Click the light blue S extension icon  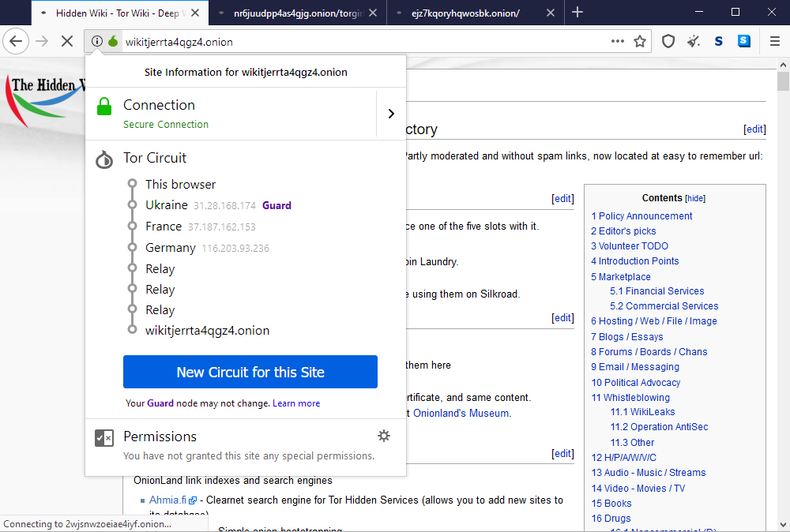(744, 41)
